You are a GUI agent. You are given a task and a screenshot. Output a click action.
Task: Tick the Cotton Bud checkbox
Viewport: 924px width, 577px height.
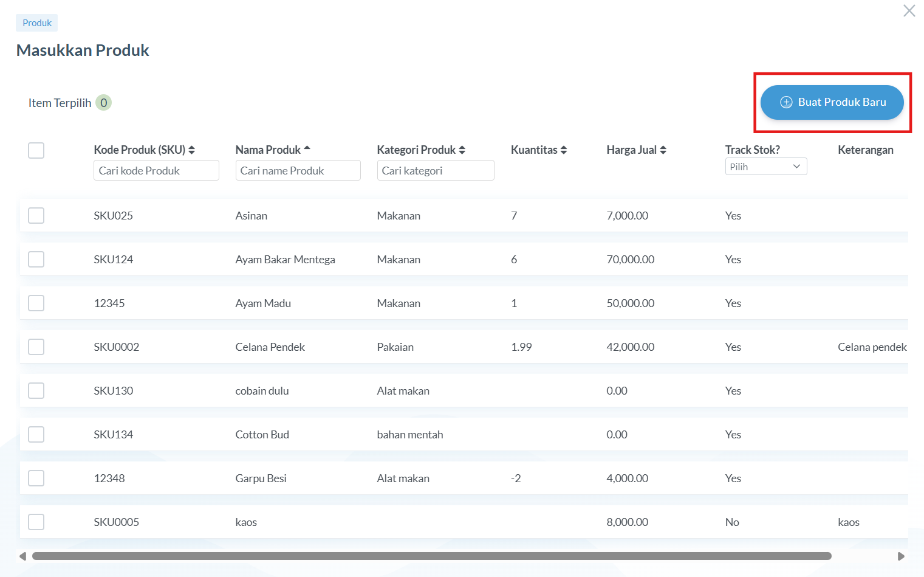pyautogui.click(x=36, y=435)
